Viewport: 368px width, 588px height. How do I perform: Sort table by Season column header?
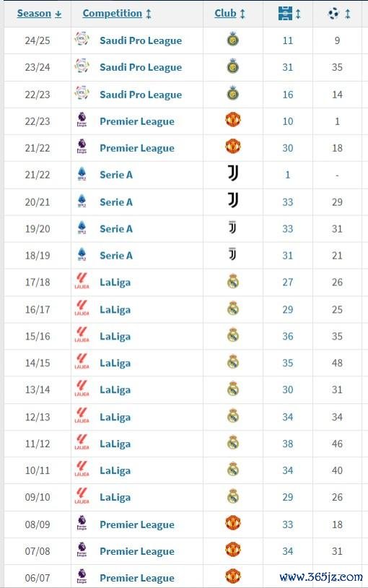pyautogui.click(x=39, y=14)
